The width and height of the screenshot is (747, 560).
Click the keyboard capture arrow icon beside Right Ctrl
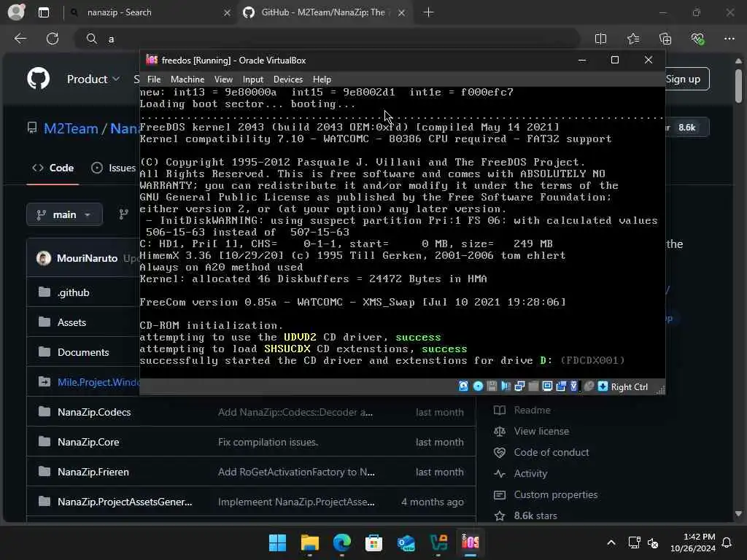click(603, 386)
